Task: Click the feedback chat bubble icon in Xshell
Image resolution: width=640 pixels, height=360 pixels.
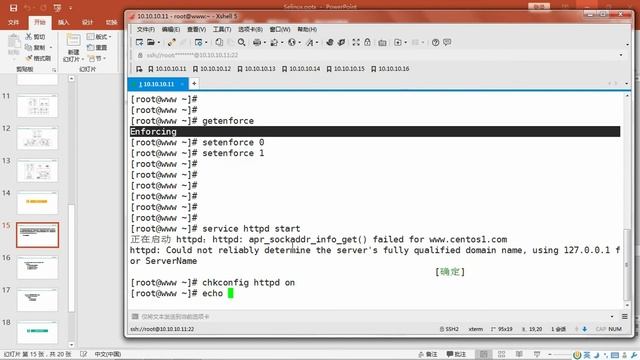Action: coord(447,42)
